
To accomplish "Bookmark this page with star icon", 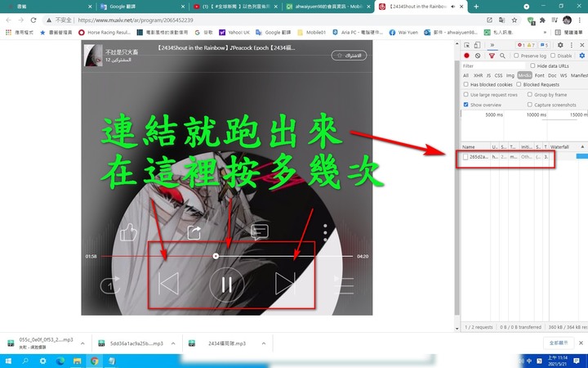I will coord(514,20).
